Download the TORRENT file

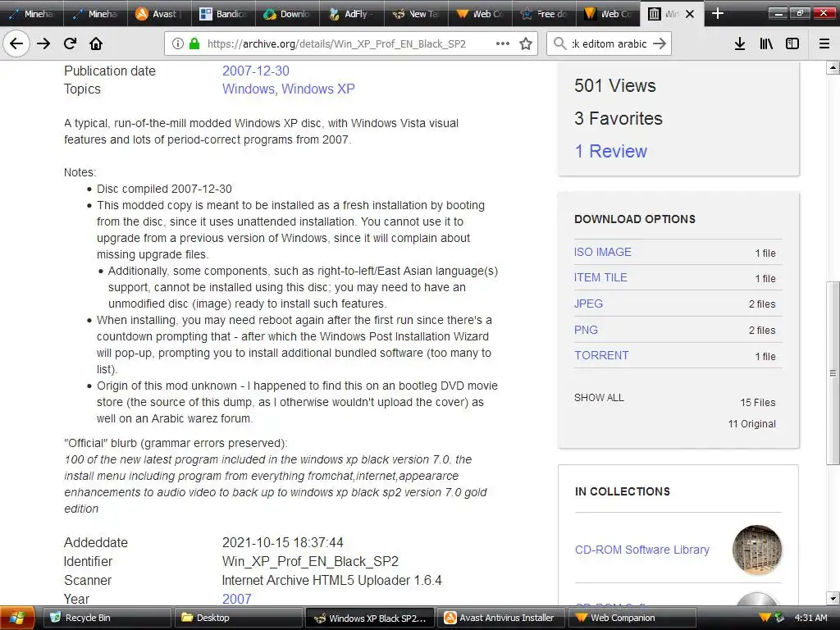[601, 355]
